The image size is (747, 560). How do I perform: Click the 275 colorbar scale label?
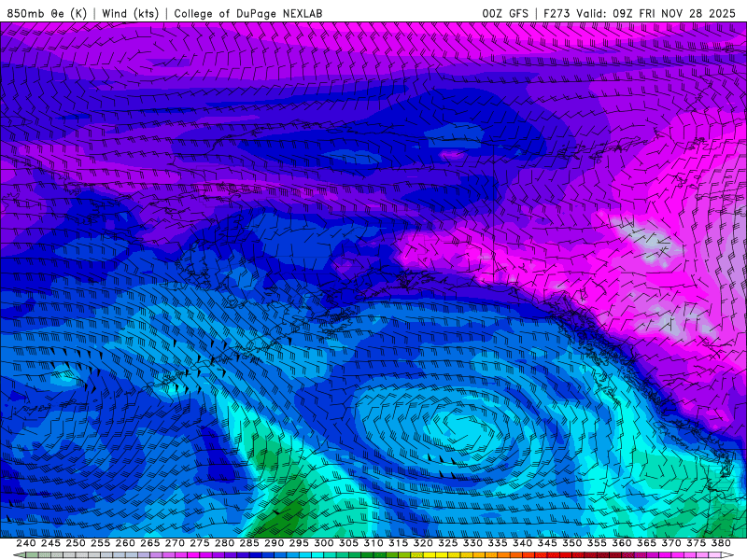tap(200, 543)
